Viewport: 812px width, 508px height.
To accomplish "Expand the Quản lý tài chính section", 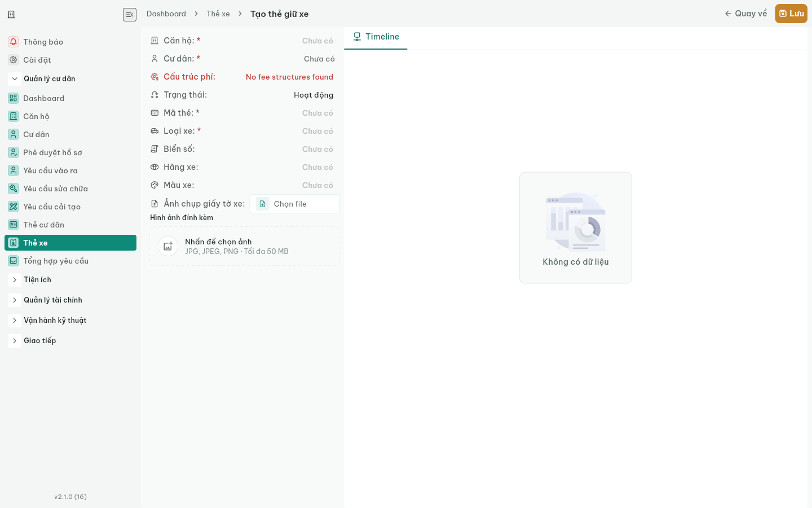I will point(15,300).
